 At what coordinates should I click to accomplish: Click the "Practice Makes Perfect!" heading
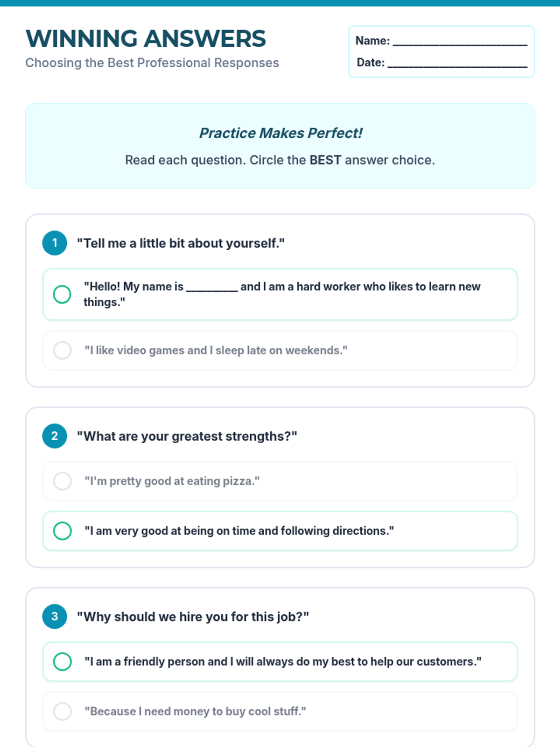coord(280,133)
